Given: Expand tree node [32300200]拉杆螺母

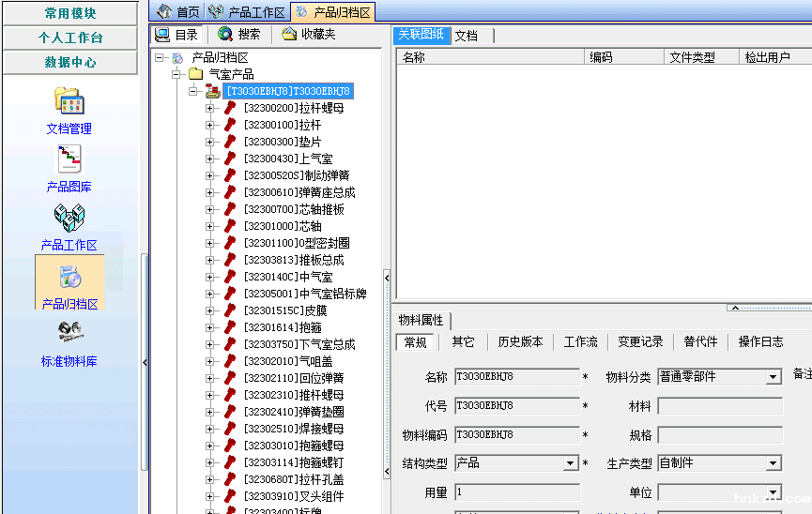Looking at the screenshot, I should [210, 108].
